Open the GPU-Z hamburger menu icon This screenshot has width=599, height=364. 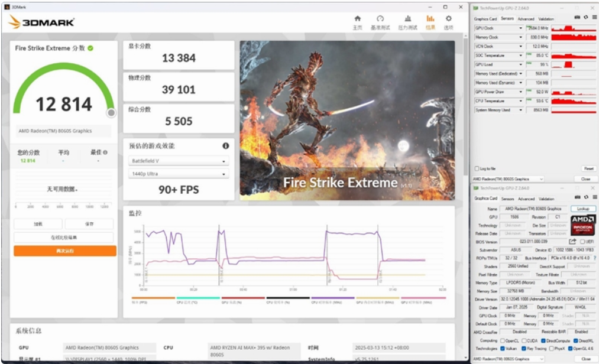[595, 17]
